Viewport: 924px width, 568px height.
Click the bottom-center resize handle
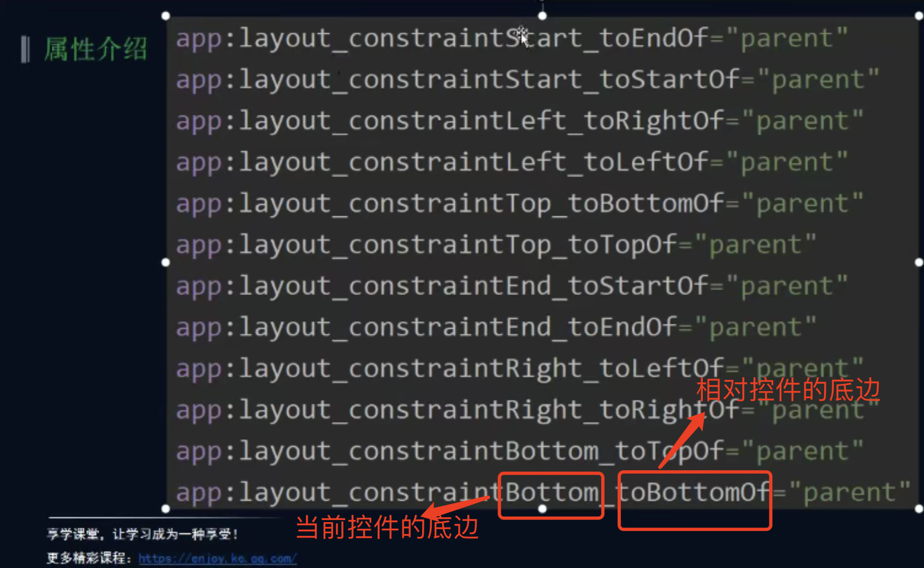542,509
